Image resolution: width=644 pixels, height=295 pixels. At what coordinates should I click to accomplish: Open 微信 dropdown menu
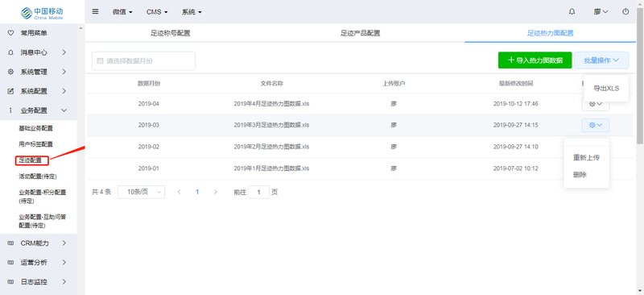pos(122,12)
